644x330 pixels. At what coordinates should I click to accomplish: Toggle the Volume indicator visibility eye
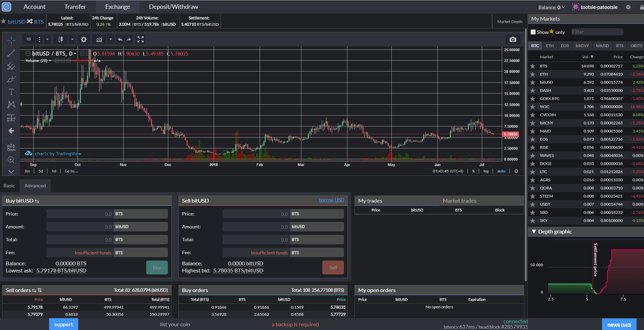(x=57, y=61)
